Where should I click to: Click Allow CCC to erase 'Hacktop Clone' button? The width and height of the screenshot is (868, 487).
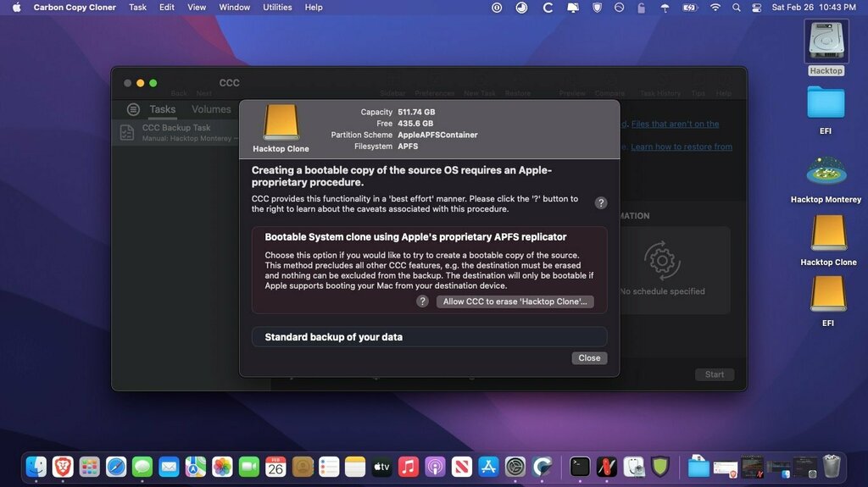515,302
